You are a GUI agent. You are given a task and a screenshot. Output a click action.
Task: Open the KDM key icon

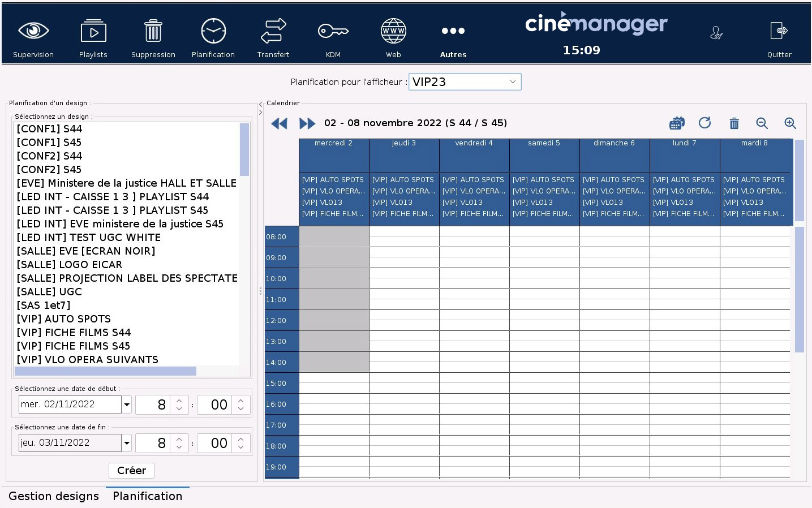333,32
